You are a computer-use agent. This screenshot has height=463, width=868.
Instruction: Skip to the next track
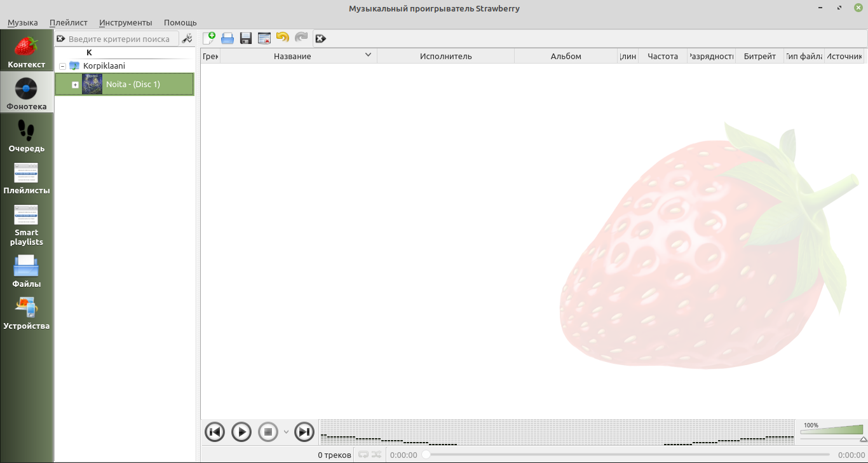[305, 432]
